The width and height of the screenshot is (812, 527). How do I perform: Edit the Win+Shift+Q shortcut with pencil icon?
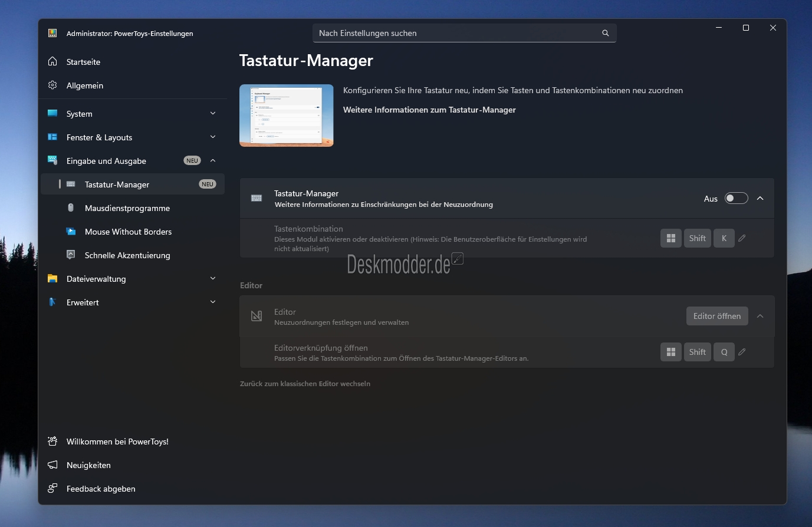pos(742,352)
